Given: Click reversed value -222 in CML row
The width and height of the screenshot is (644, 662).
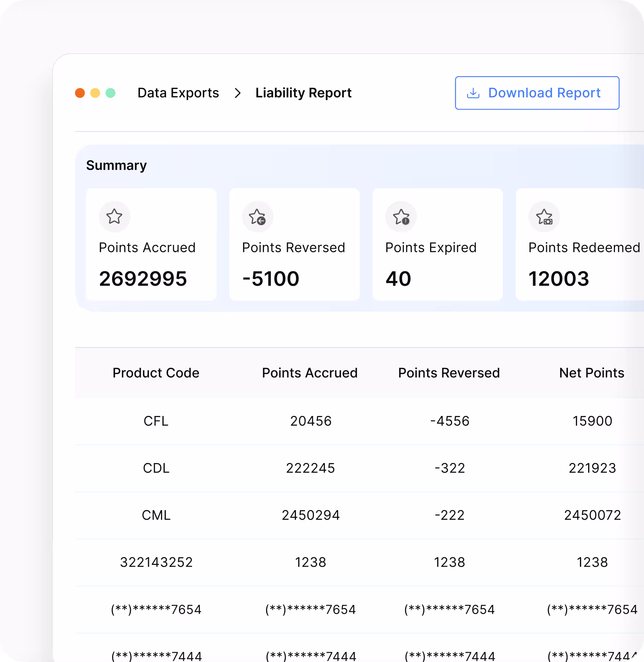Looking at the screenshot, I should 450,515.
